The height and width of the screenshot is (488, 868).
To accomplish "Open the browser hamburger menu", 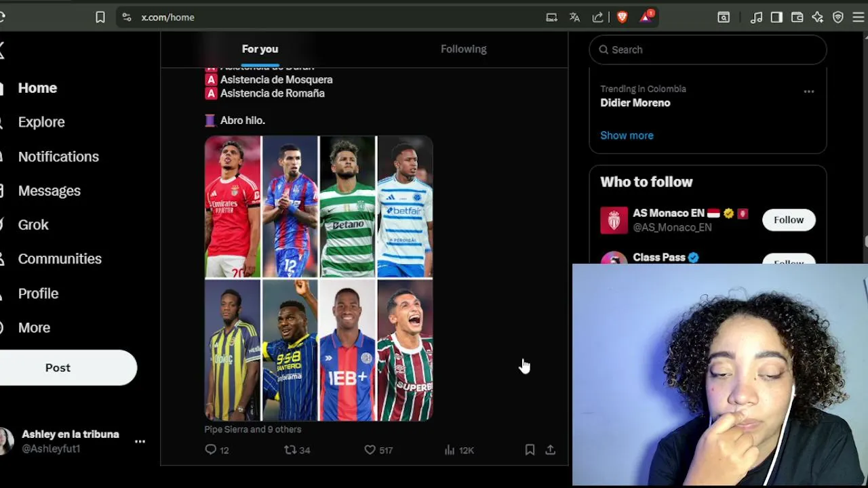I will coord(859,18).
